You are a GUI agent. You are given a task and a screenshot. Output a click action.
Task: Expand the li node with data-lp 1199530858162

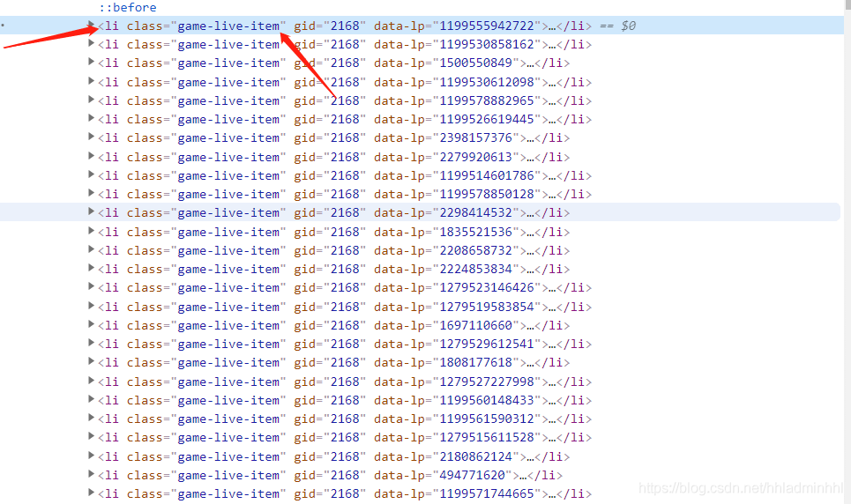pyautogui.click(x=91, y=43)
